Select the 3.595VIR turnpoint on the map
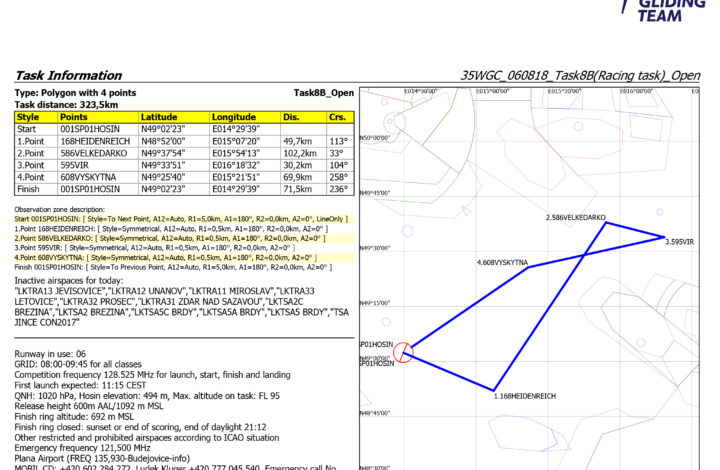 pyautogui.click(x=680, y=241)
